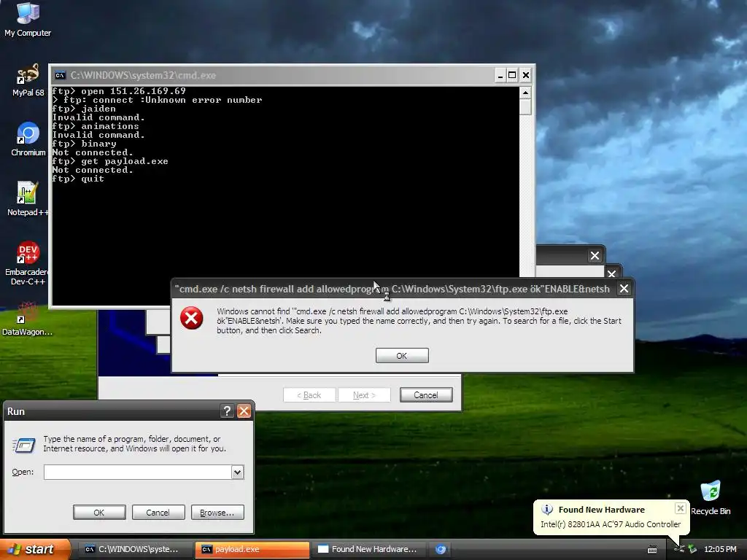Click the cmd window scrollbar thumb
This screenshot has height=560, width=747.
(525, 106)
